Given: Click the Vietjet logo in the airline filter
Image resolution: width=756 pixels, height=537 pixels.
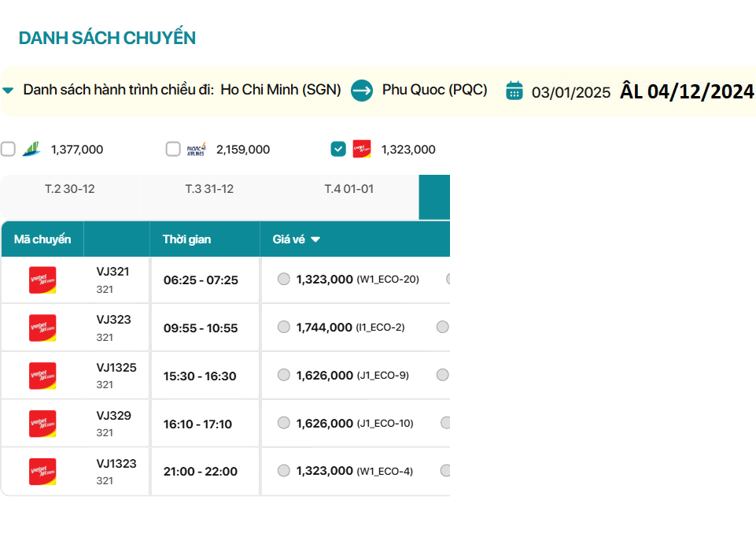Looking at the screenshot, I should pos(362,149).
